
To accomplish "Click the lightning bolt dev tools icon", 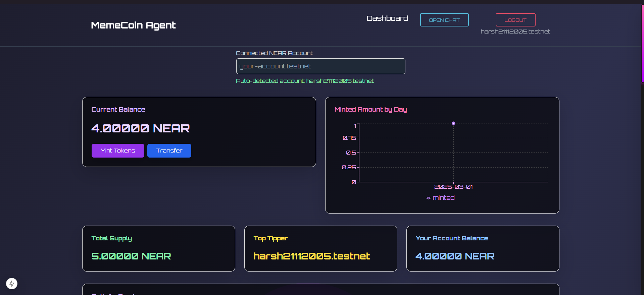I will (x=12, y=284).
